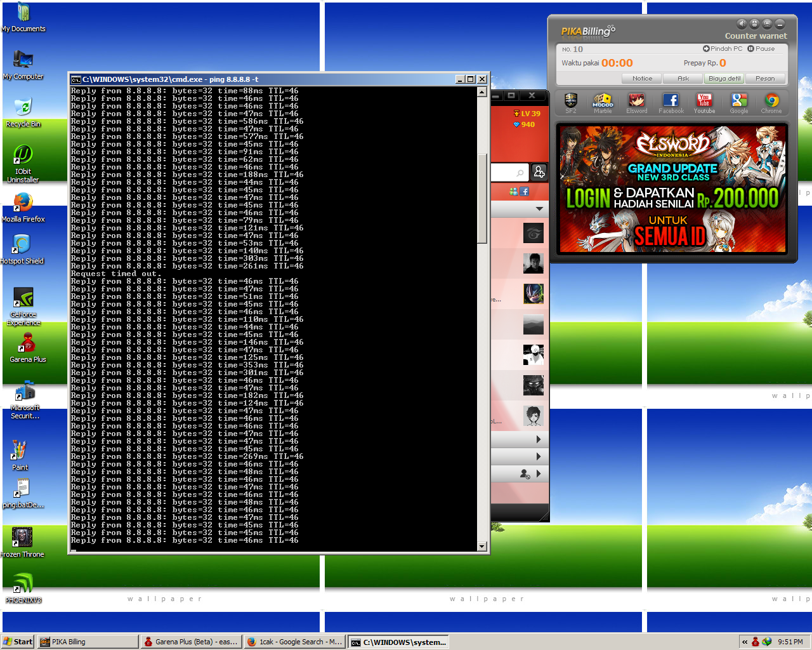Click the Elsword Grand Update banner ad
812x650 pixels.
click(672, 189)
